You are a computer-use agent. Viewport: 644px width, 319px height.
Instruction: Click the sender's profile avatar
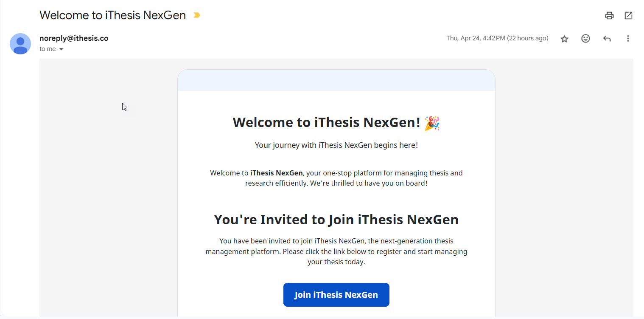click(20, 44)
